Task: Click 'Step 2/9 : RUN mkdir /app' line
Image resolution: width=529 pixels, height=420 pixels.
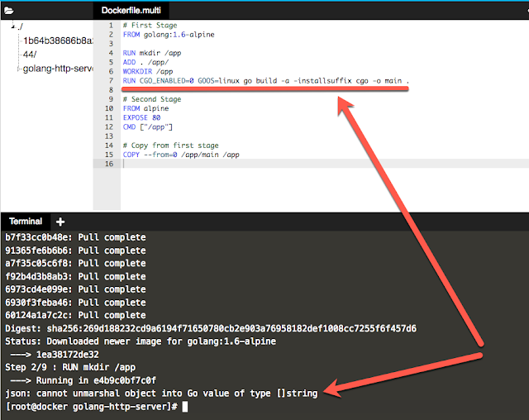Action: click(70, 367)
